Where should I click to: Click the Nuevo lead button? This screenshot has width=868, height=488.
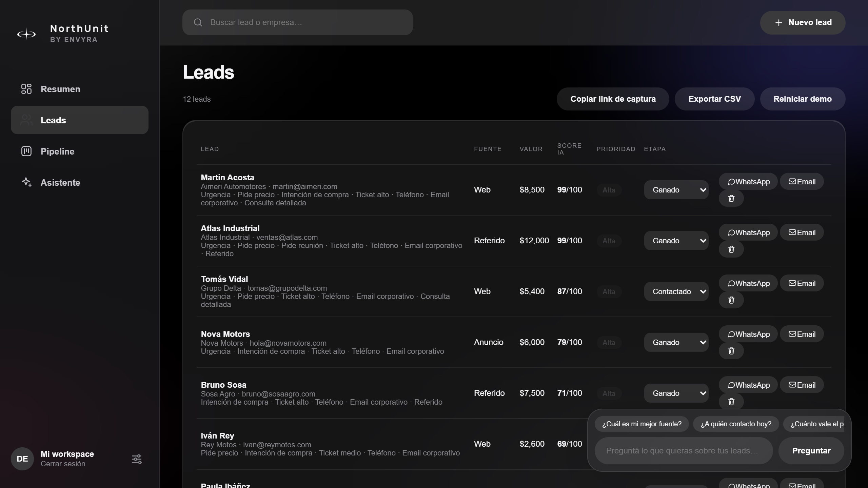(803, 22)
